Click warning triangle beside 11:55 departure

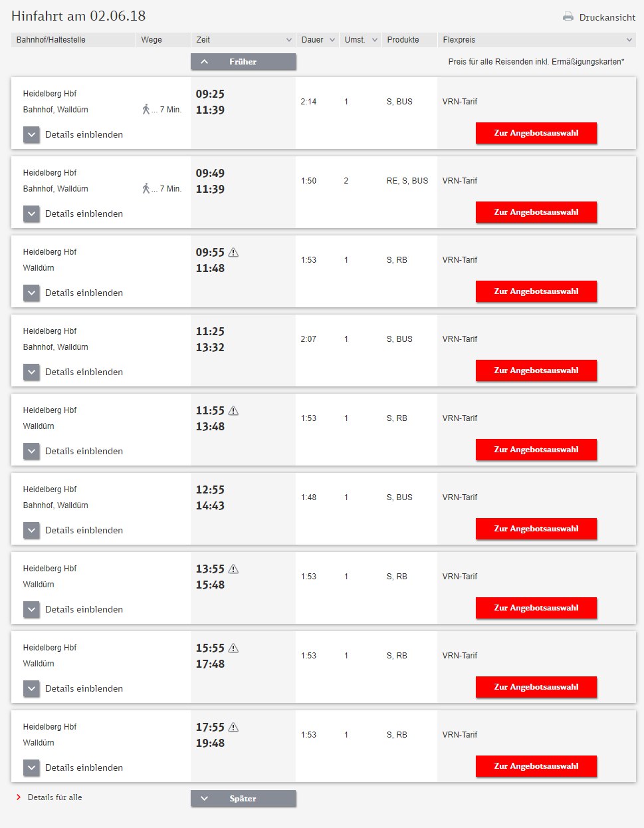[x=233, y=411]
